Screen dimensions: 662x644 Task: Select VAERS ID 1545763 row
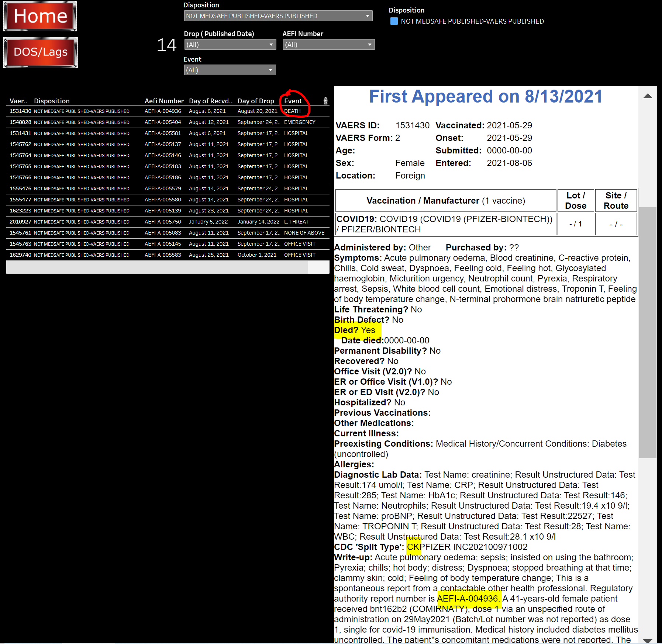pyautogui.click(x=168, y=244)
